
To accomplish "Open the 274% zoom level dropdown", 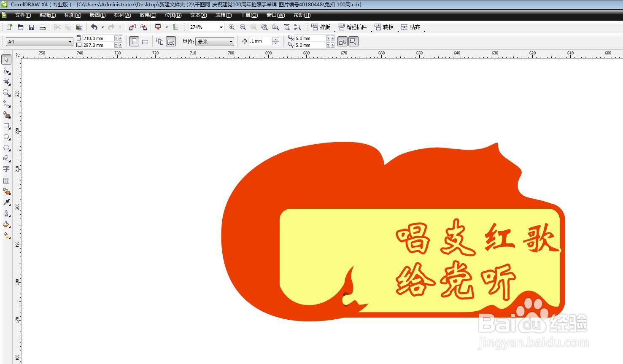I will 221,27.
